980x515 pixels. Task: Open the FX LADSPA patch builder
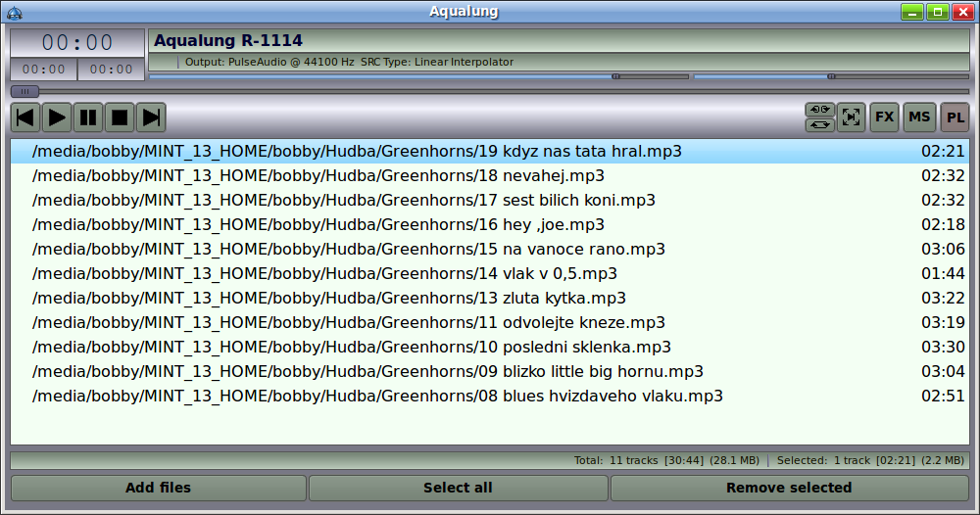(884, 117)
